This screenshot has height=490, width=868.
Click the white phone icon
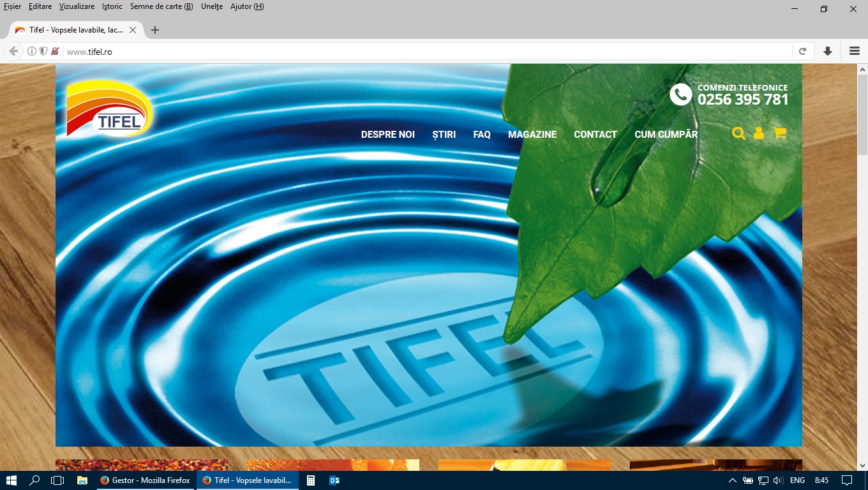point(681,94)
